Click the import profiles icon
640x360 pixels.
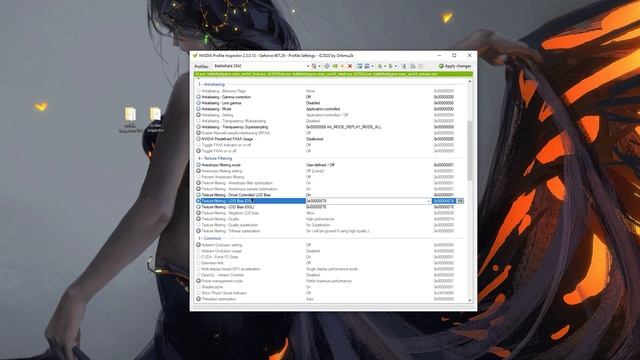pyautogui.click(x=391, y=66)
